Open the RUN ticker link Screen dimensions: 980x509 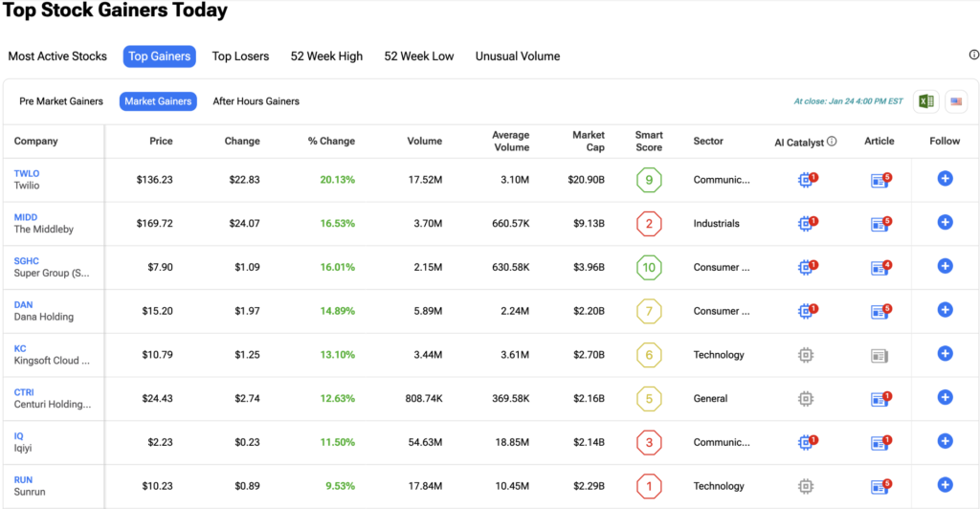23,479
